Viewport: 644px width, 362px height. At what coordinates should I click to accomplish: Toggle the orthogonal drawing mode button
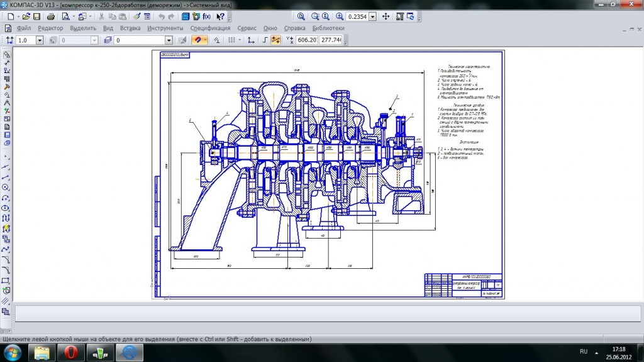point(265,40)
